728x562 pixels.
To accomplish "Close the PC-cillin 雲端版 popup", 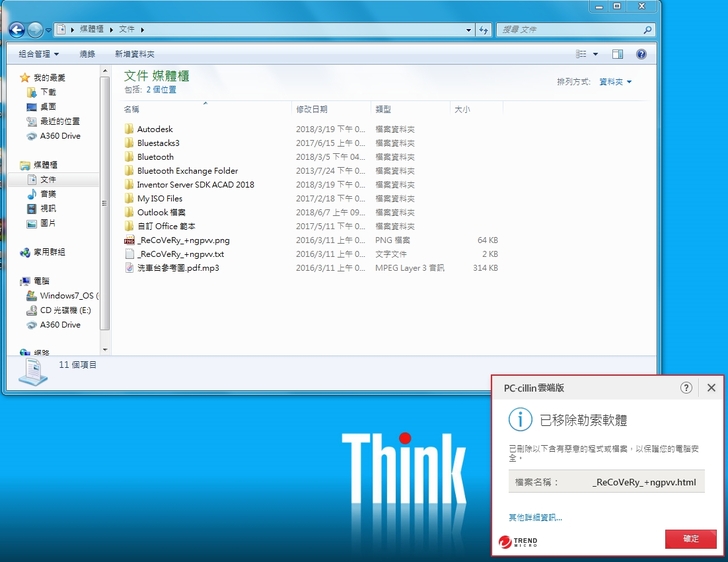I will point(711,388).
